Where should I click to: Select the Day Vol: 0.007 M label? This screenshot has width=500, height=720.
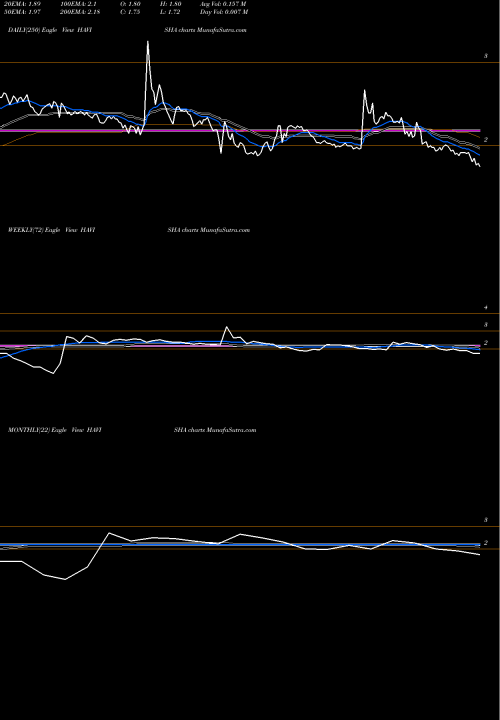pos(224,12)
